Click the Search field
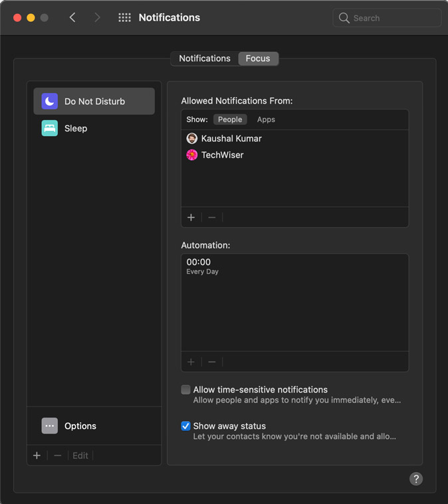The height and width of the screenshot is (504, 448). (387, 18)
